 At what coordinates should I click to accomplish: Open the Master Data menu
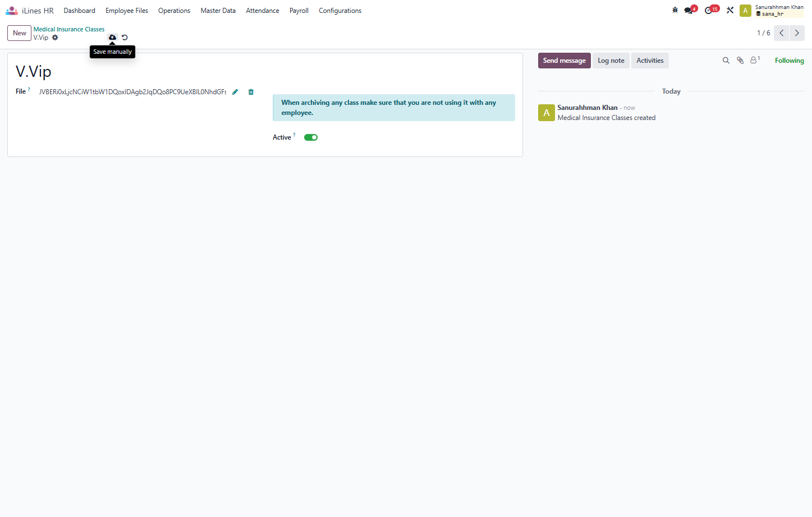click(x=218, y=11)
